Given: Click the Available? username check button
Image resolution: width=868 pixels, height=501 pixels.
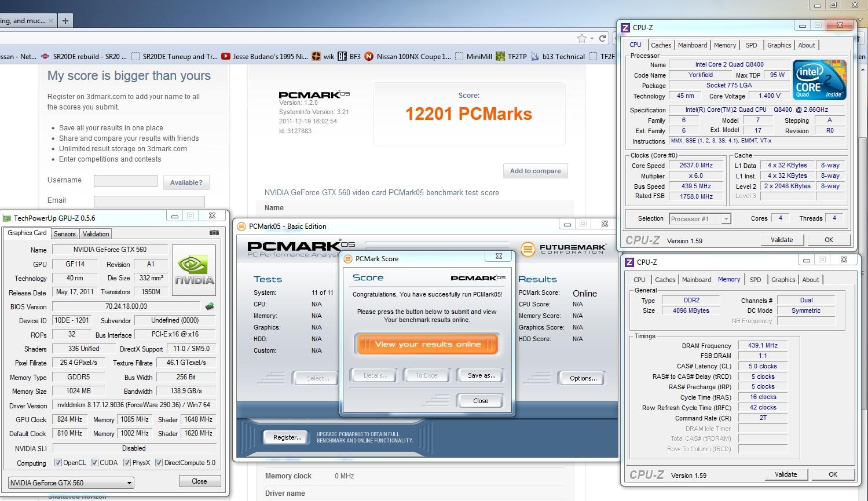Looking at the screenshot, I should tap(186, 182).
